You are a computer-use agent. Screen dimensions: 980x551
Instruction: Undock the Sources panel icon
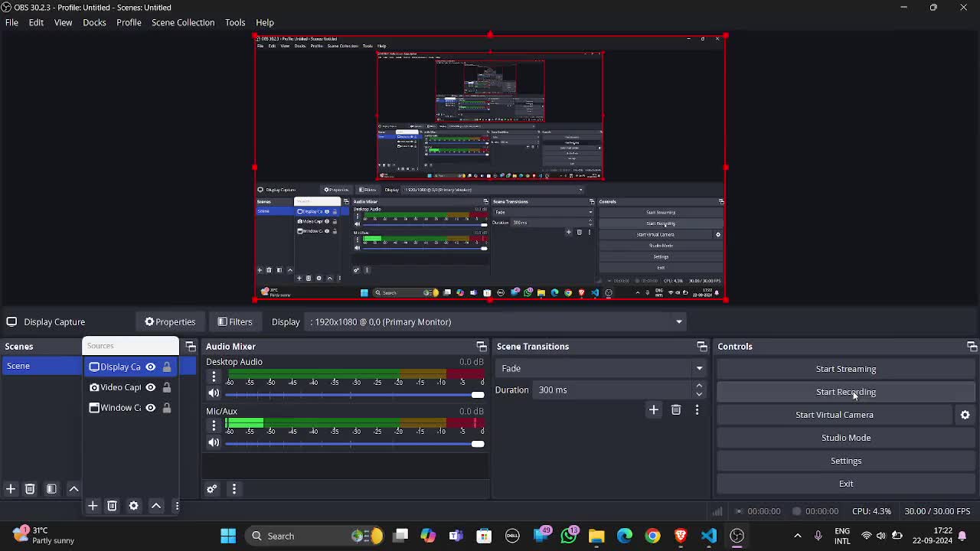(191, 347)
